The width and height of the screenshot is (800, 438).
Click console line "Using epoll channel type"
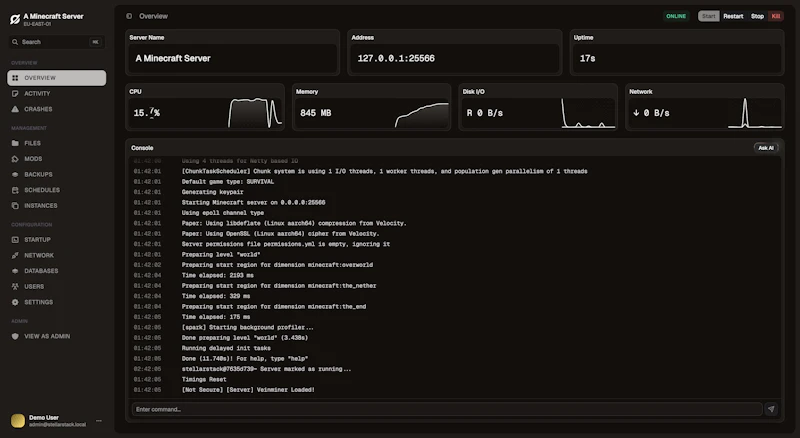click(x=222, y=213)
